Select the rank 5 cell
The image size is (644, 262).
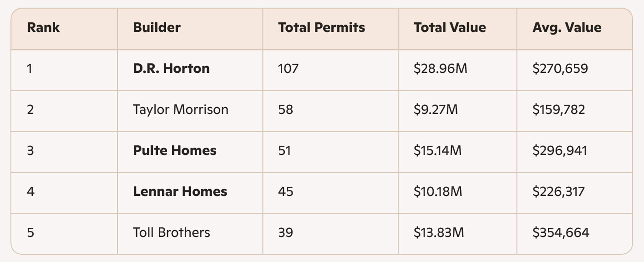[30, 233]
